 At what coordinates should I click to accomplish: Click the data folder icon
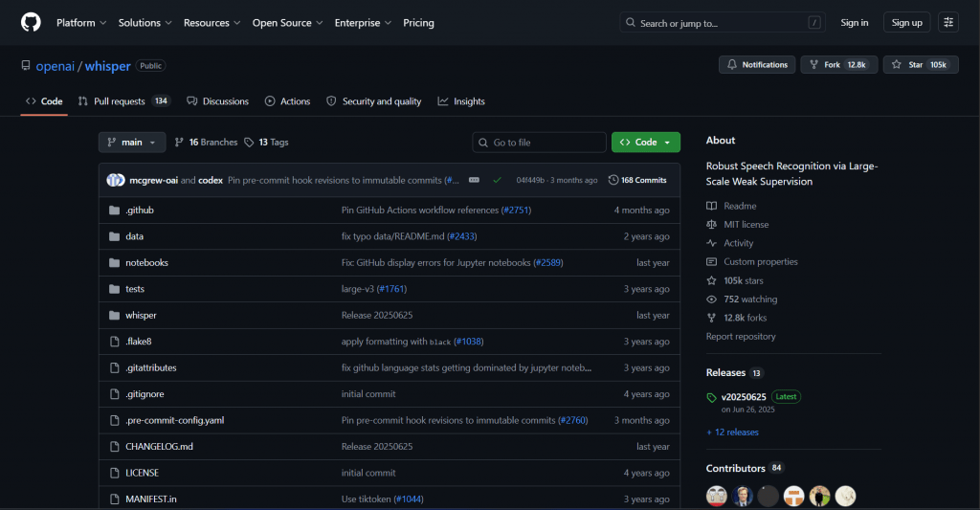point(115,236)
